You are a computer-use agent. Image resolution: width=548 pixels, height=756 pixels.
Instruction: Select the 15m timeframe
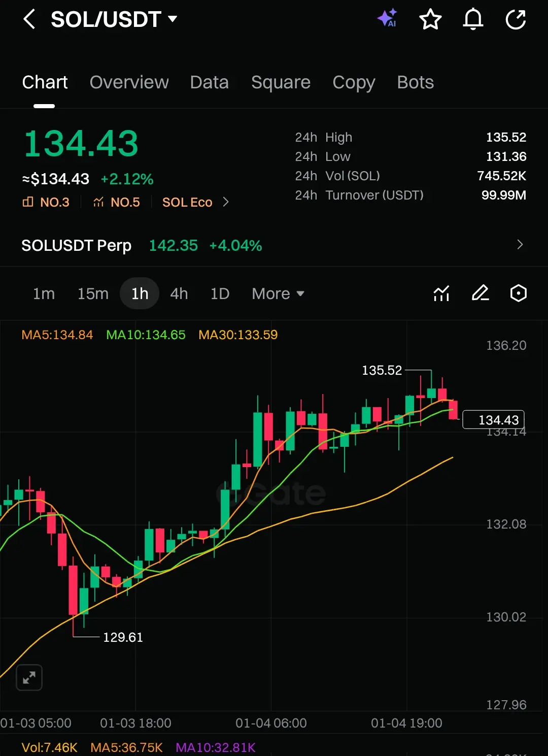point(93,293)
